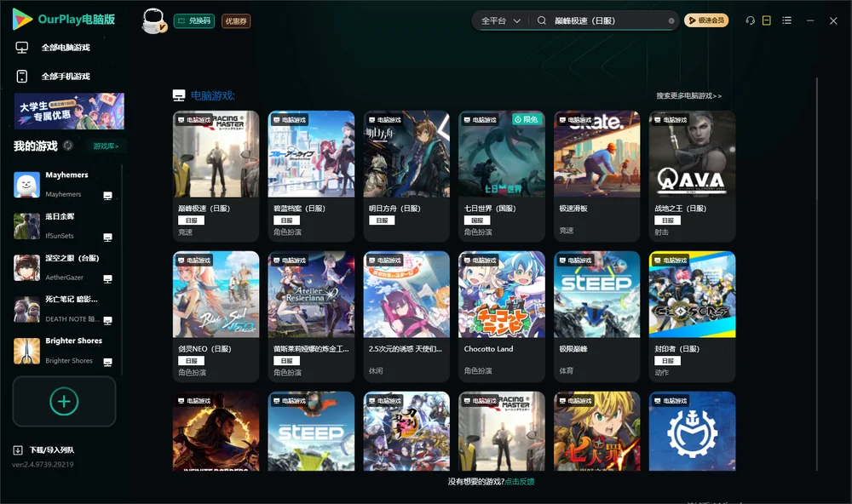Click the search input field
Viewport: 852px width, 504px height.
(608, 20)
